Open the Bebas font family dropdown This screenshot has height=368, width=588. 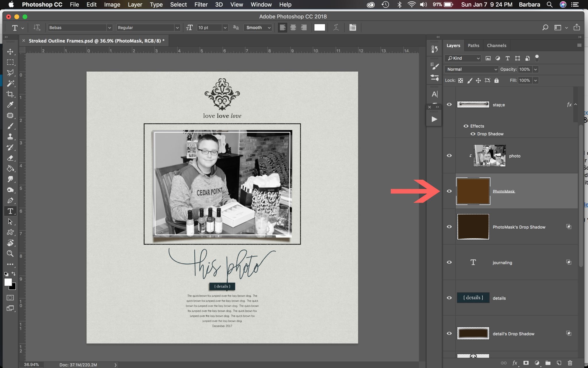pyautogui.click(x=110, y=27)
